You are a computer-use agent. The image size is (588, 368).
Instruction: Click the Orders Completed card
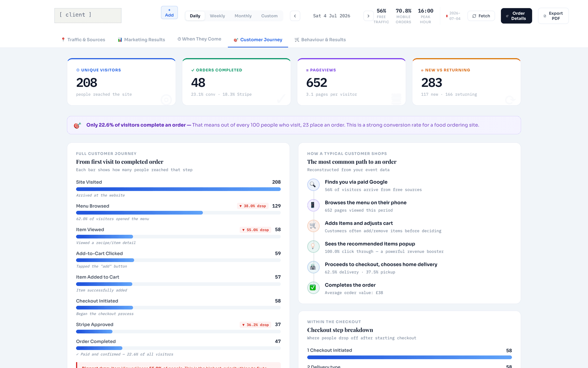236,82
